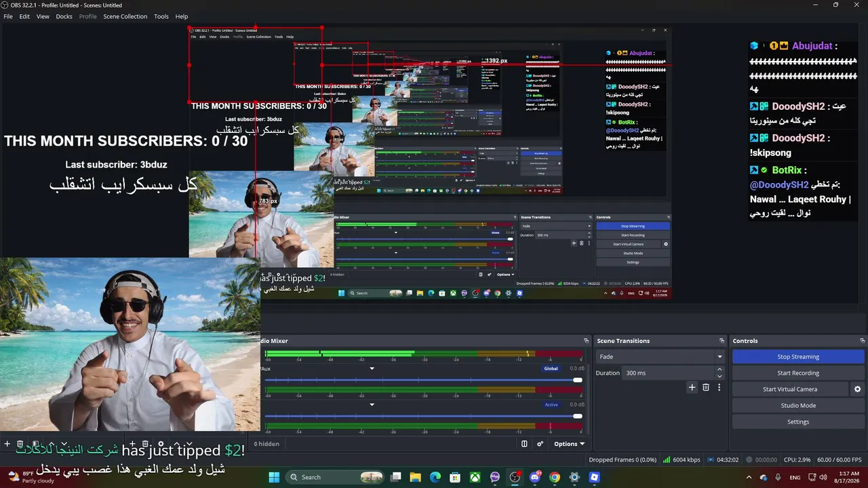Click the 60.00 / 60.00 FPS readout

pyautogui.click(x=840, y=460)
